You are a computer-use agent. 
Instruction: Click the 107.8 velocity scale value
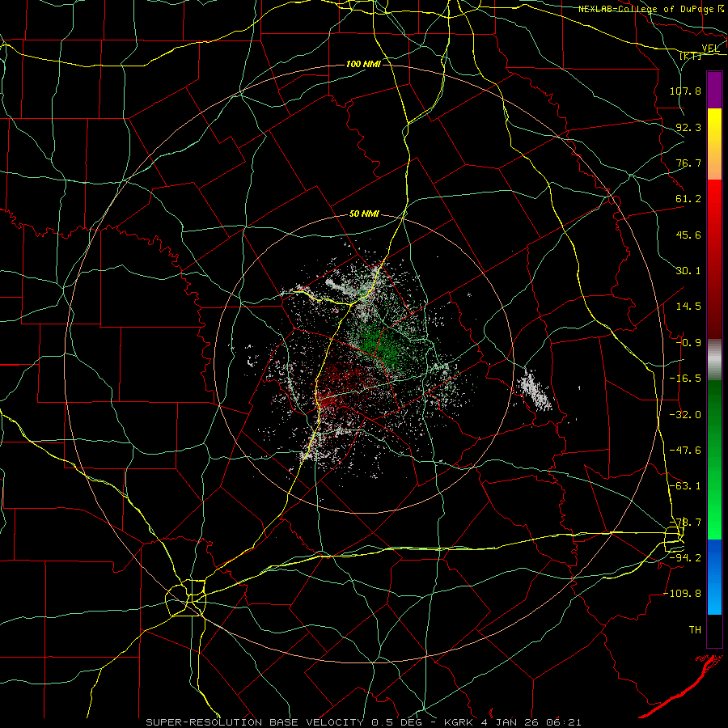[x=685, y=91]
